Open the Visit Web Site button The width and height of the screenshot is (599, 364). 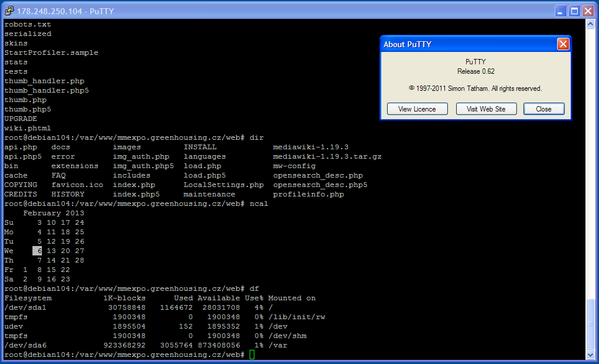click(x=485, y=109)
